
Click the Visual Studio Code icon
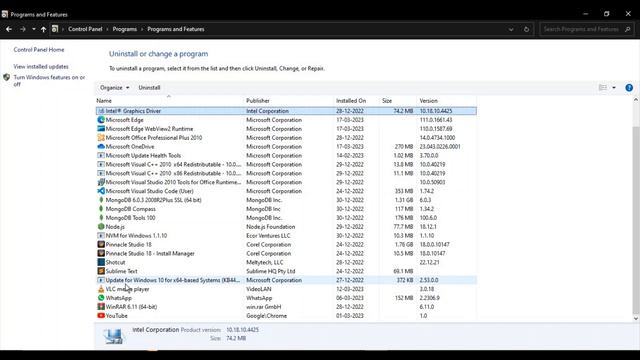[x=101, y=191]
